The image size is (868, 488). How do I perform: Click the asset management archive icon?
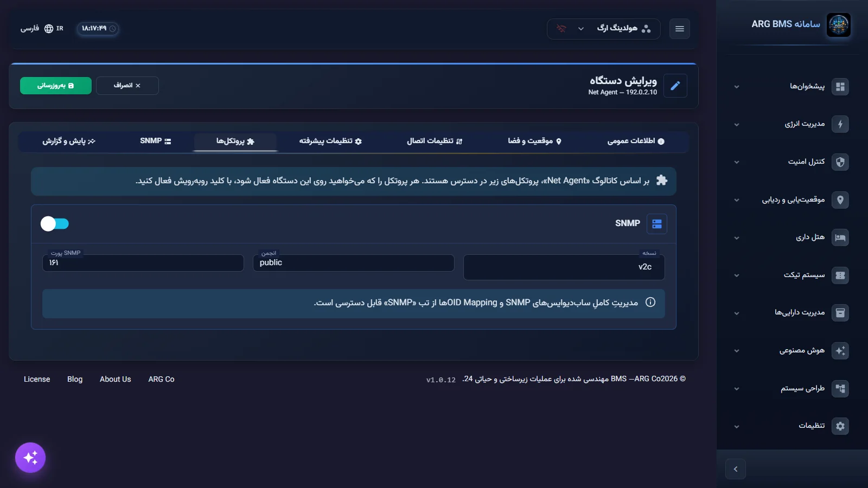pyautogui.click(x=840, y=313)
